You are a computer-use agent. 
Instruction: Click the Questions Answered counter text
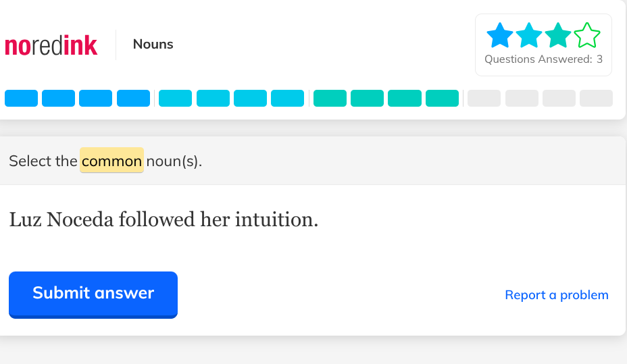pos(543,59)
